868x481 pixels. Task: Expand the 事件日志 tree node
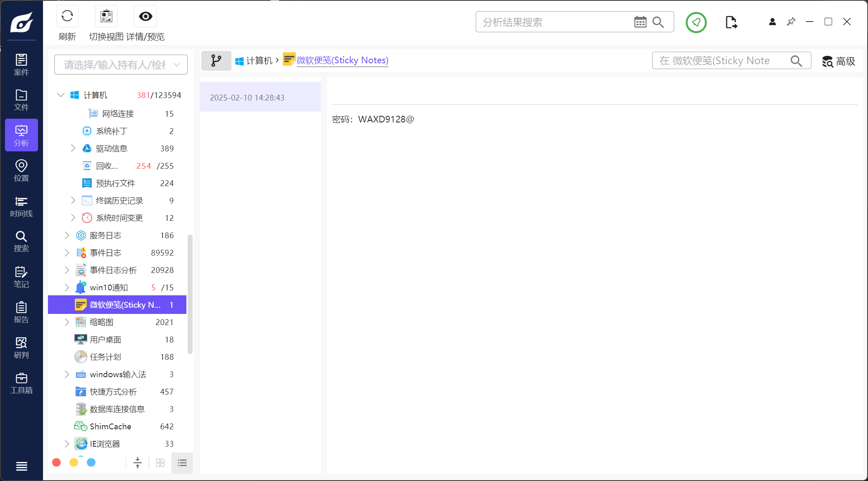pyautogui.click(x=67, y=253)
